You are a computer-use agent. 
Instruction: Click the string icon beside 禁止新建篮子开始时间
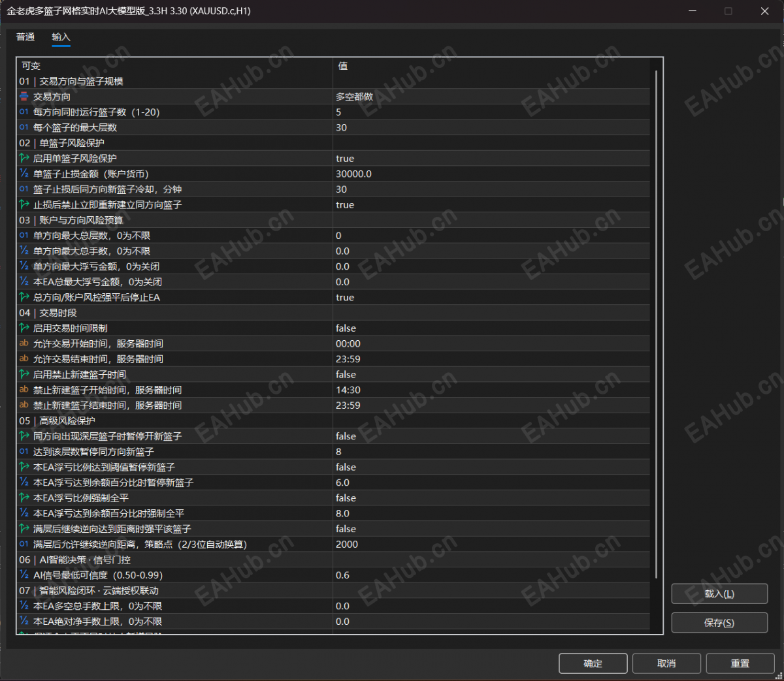coord(24,390)
